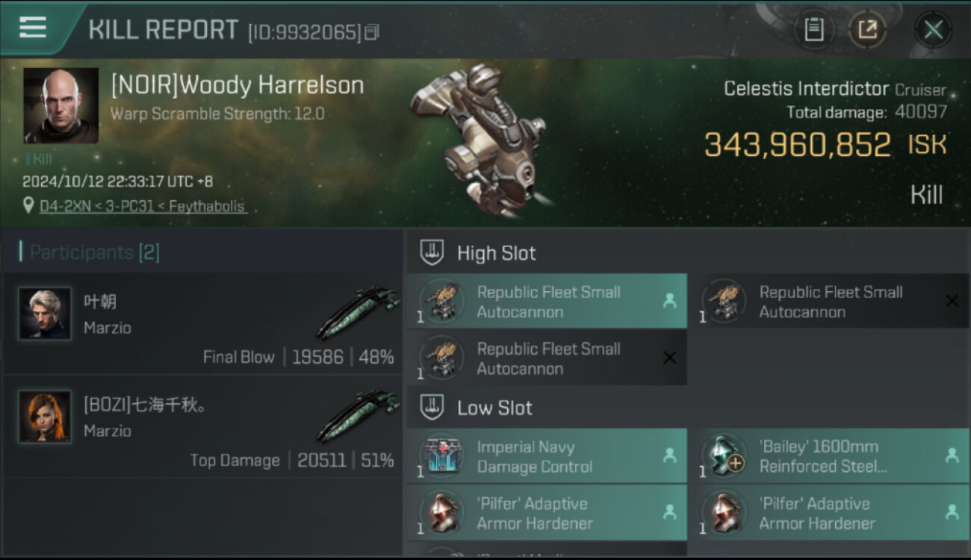Copy the kill report ID icon
Screen dimensions: 971x560
[x=372, y=31]
